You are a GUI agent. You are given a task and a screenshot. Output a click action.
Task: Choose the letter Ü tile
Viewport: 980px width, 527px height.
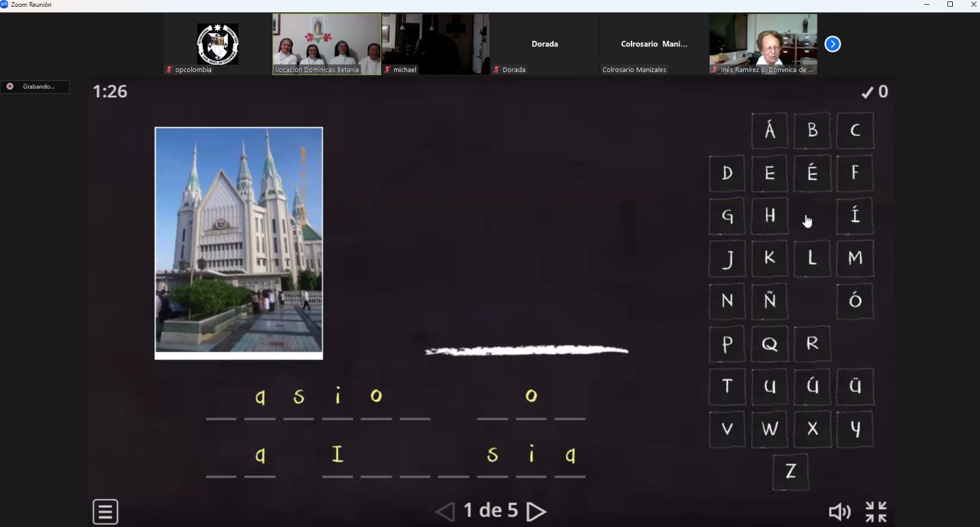tap(855, 386)
